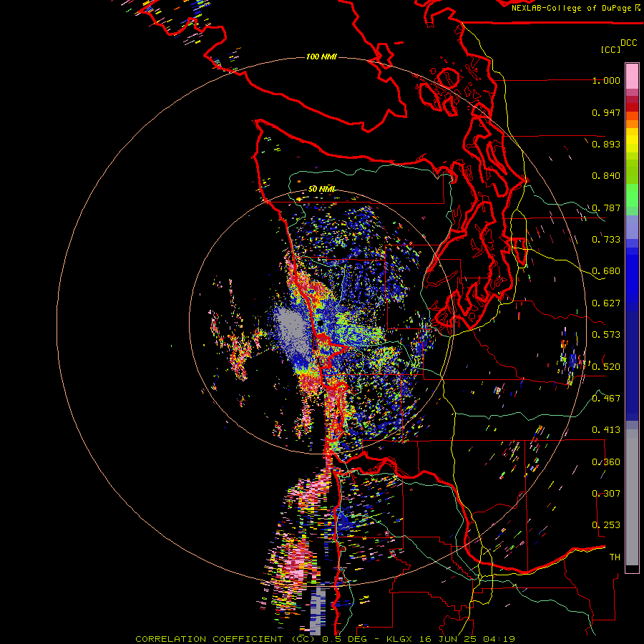Click the 0.307 color scale value

(606, 494)
